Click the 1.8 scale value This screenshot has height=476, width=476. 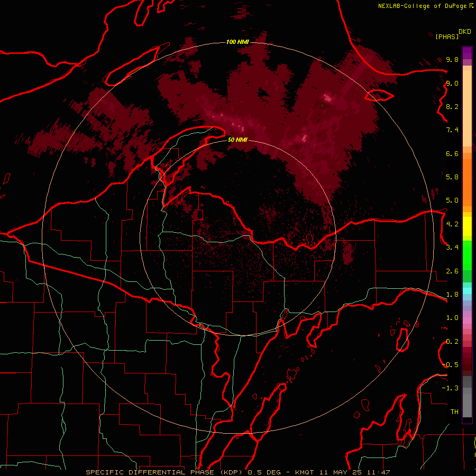click(x=452, y=295)
